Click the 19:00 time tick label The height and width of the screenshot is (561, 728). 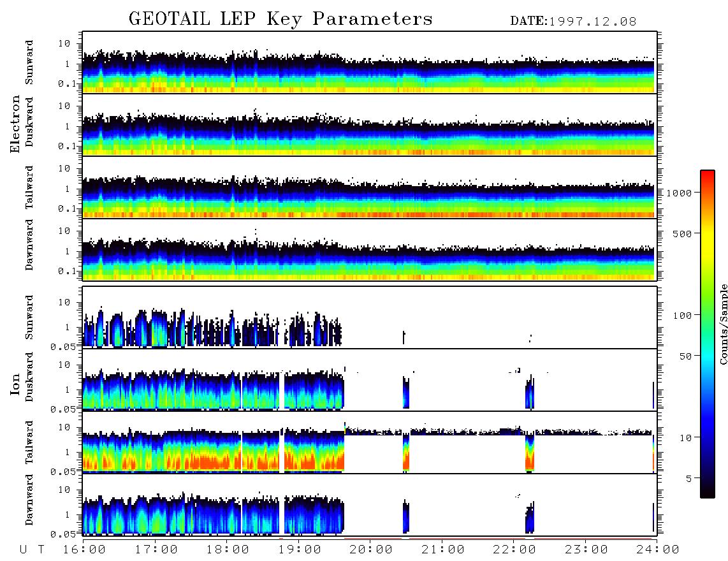click(300, 550)
